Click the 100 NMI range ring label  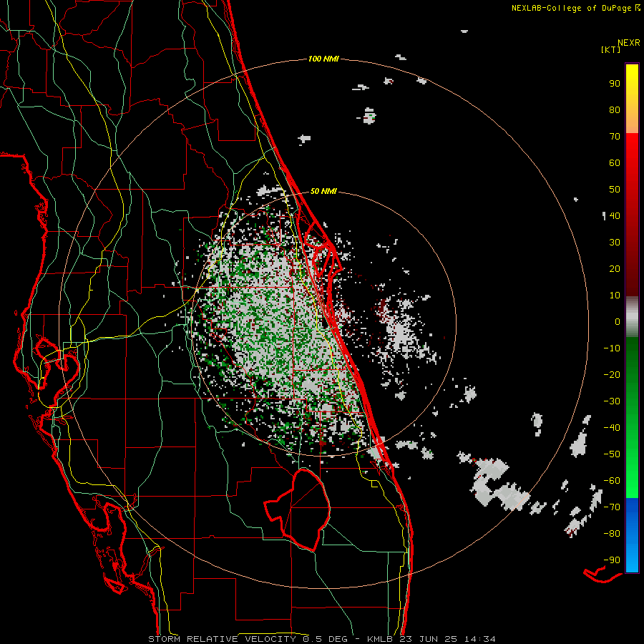323,59
